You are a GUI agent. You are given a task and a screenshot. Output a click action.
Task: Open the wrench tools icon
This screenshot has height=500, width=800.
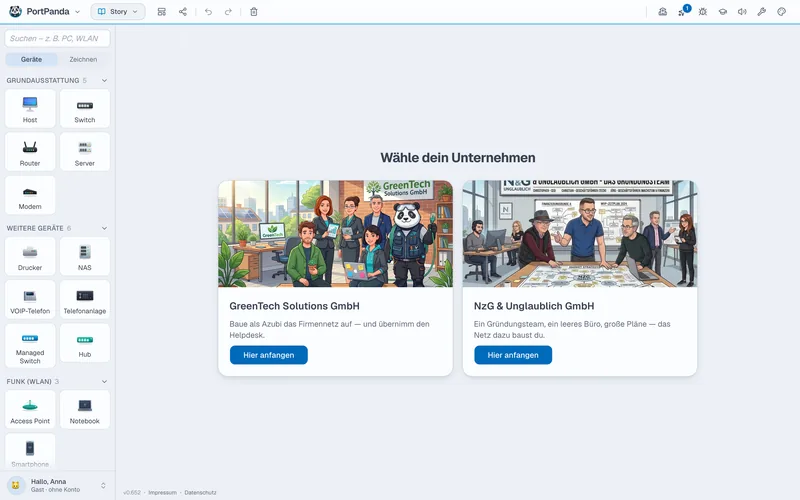pyautogui.click(x=762, y=12)
